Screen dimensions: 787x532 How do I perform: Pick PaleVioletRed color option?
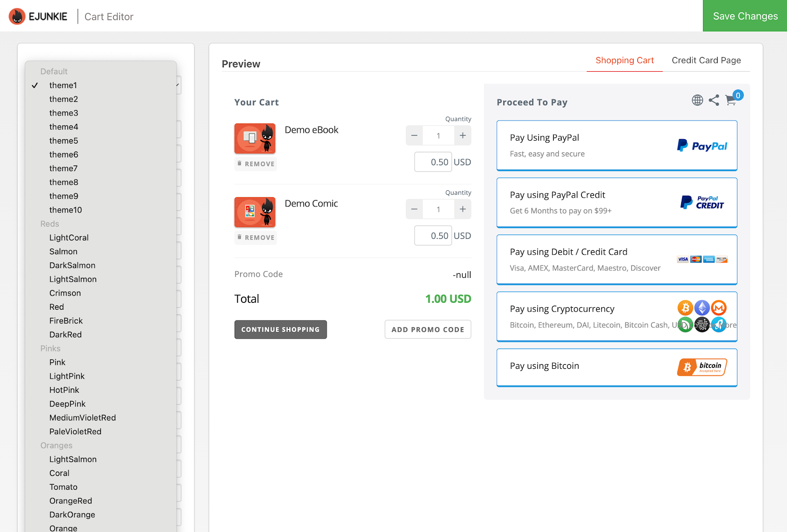[x=101, y=431]
